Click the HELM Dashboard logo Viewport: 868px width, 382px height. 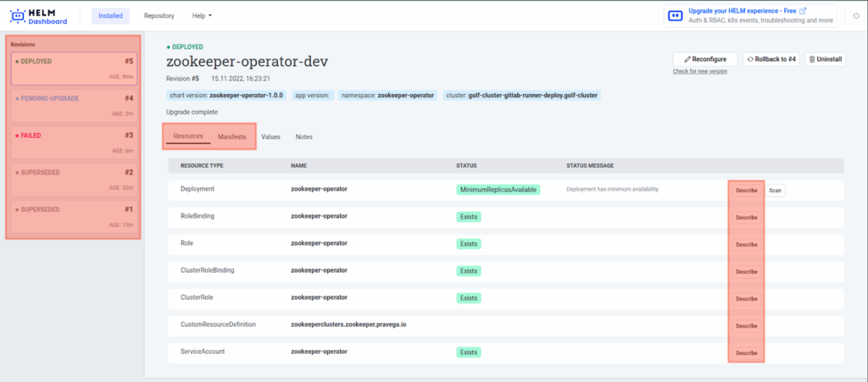(x=41, y=15)
